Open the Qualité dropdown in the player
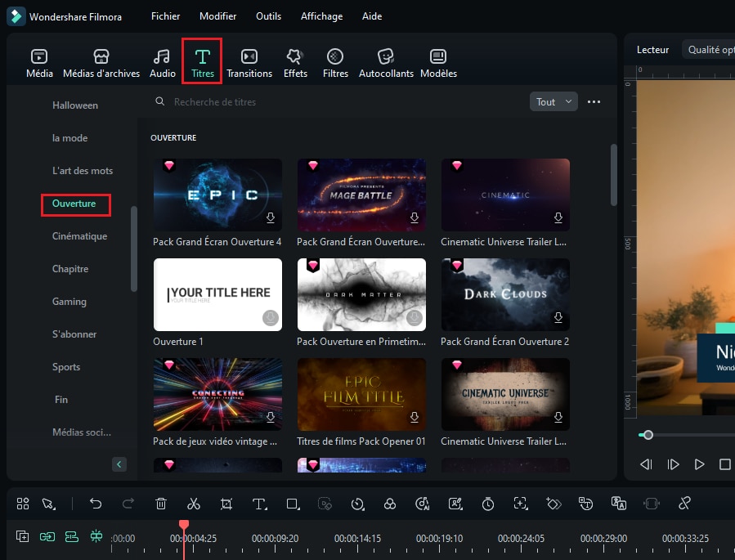The height and width of the screenshot is (560, 735). coord(708,50)
